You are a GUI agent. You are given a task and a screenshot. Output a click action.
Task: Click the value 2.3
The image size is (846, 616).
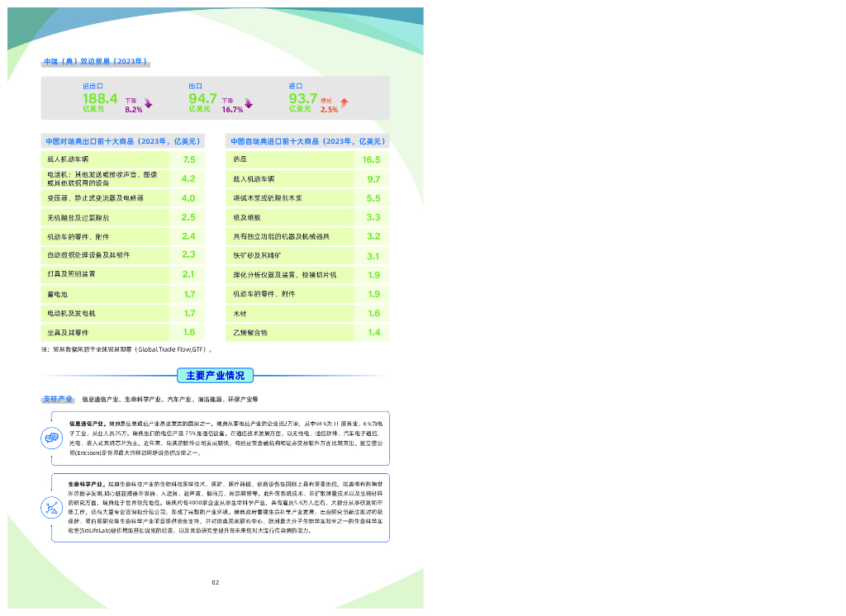188,254
